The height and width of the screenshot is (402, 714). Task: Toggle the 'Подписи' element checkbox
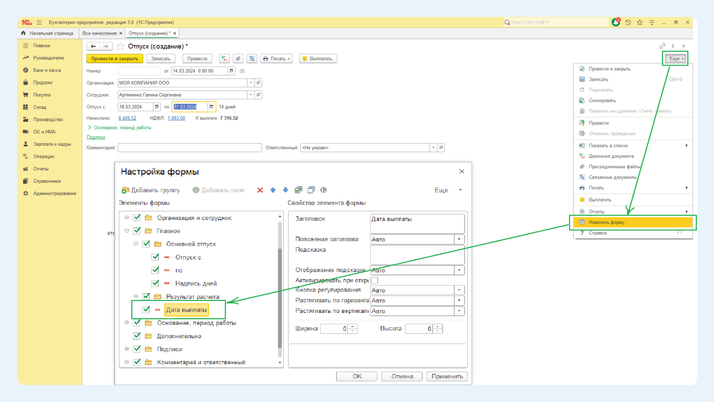click(137, 349)
